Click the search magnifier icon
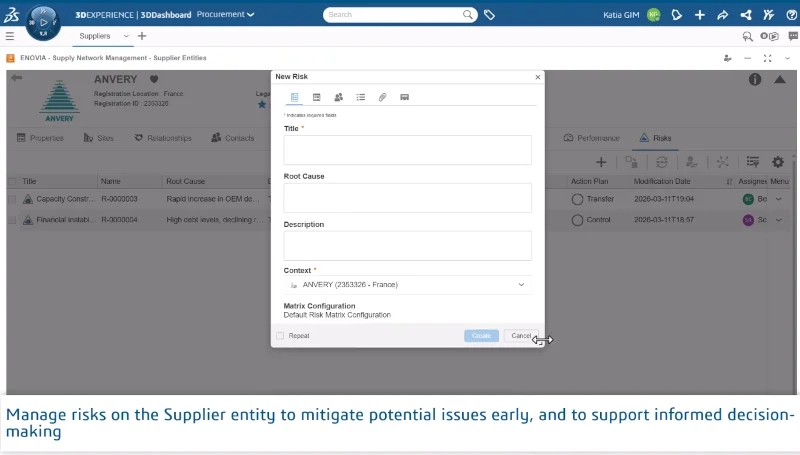The width and height of the screenshot is (800, 455). (467, 15)
